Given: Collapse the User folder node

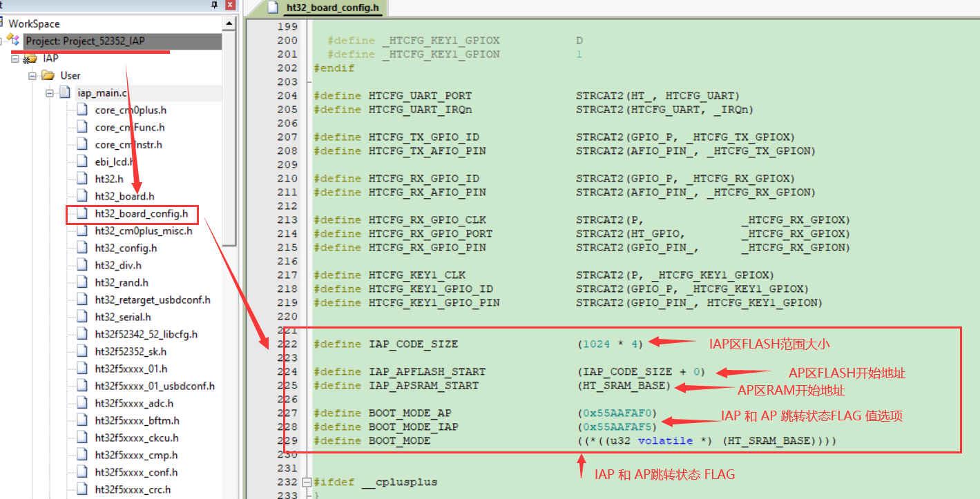Looking at the screenshot, I should click(32, 75).
